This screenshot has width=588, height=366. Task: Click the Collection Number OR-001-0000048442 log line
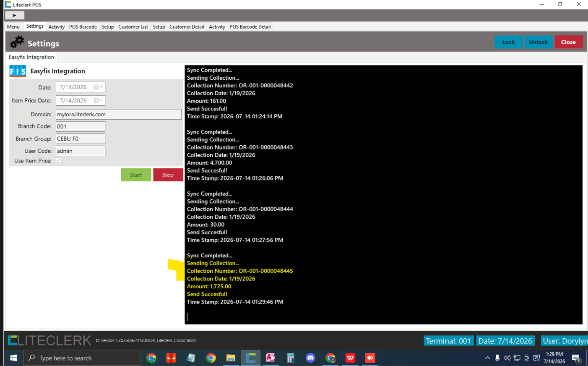(x=240, y=85)
